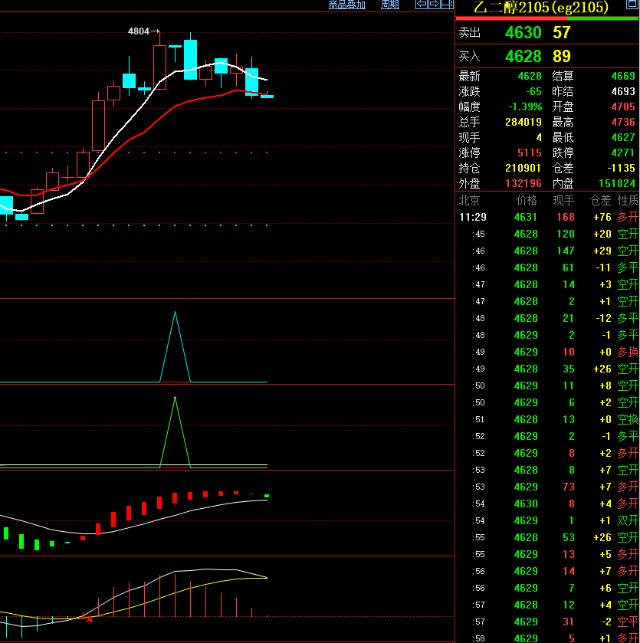Open the 商品叠加 overlay link
Viewport: 640px width, 643px height.
click(346, 5)
